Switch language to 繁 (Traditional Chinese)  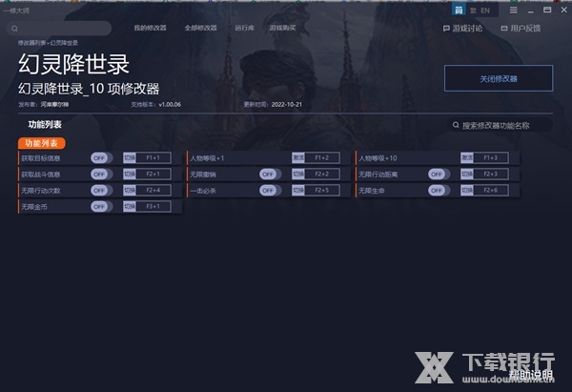click(x=473, y=10)
